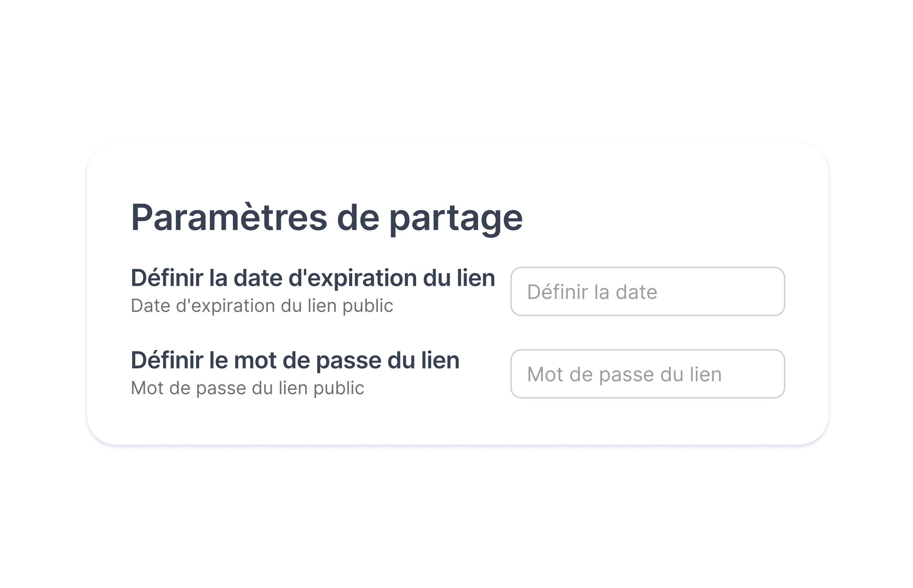913x588 pixels.
Task: Select the link password text box
Action: tap(647, 374)
